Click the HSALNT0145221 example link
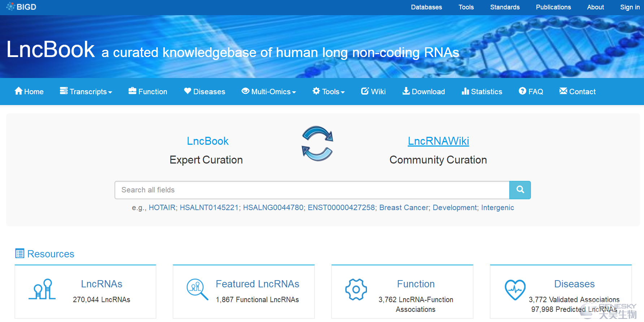The image size is (644, 322). (209, 208)
